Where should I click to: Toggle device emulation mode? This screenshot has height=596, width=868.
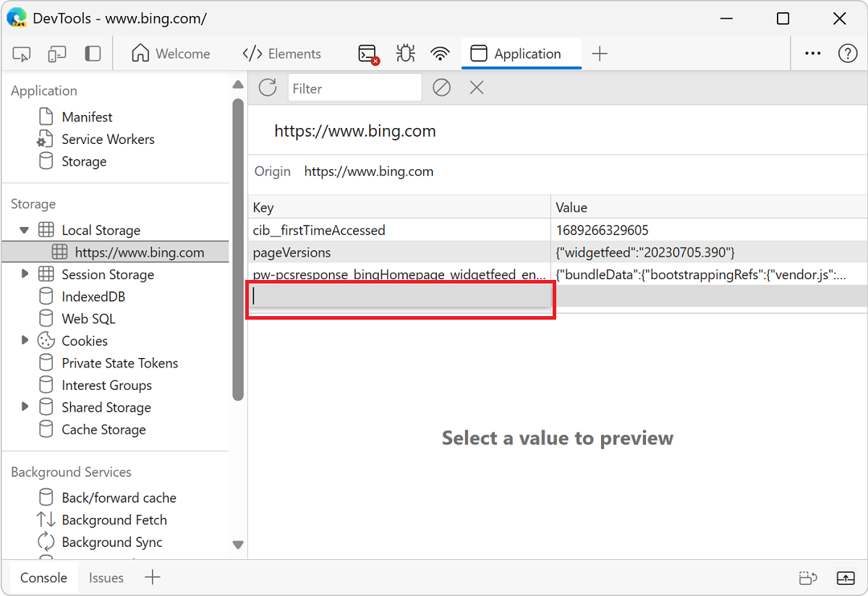(x=56, y=53)
